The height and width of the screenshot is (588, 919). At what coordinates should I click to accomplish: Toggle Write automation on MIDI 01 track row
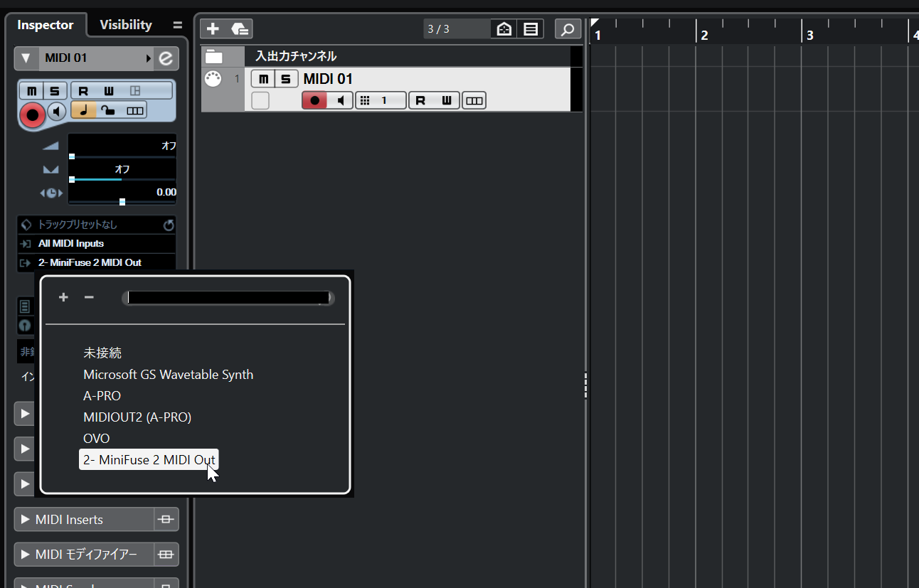tap(447, 100)
